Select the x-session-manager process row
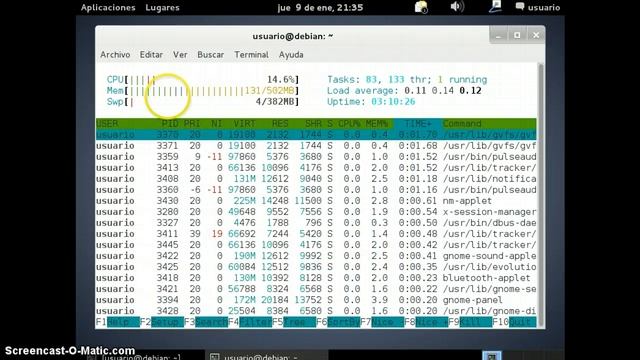 click(x=316, y=212)
